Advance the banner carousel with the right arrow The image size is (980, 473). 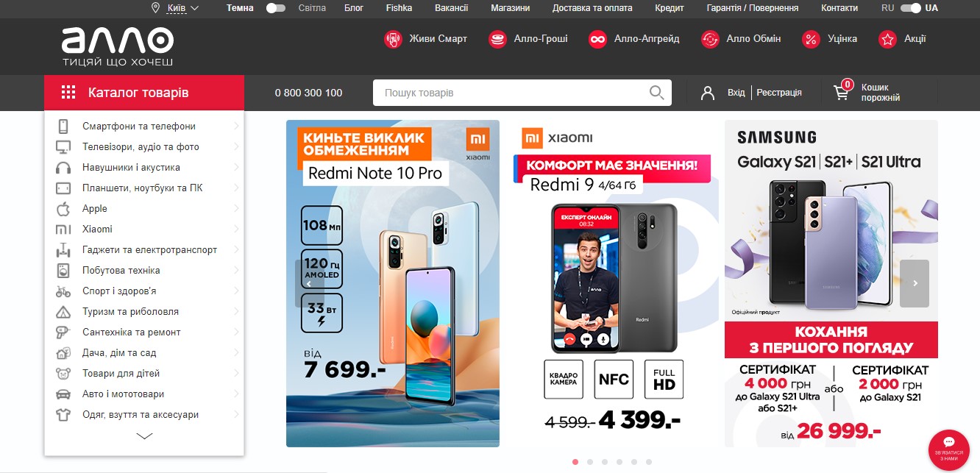click(x=915, y=283)
